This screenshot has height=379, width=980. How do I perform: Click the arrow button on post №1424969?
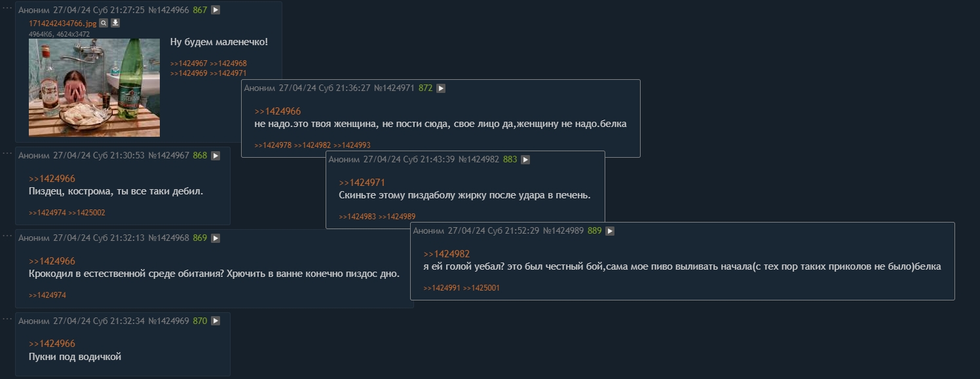[x=216, y=321]
